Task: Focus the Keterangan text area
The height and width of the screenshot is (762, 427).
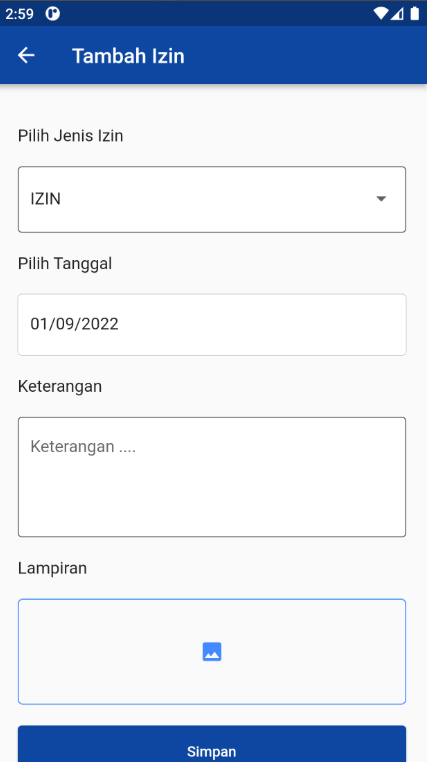Action: (212, 477)
